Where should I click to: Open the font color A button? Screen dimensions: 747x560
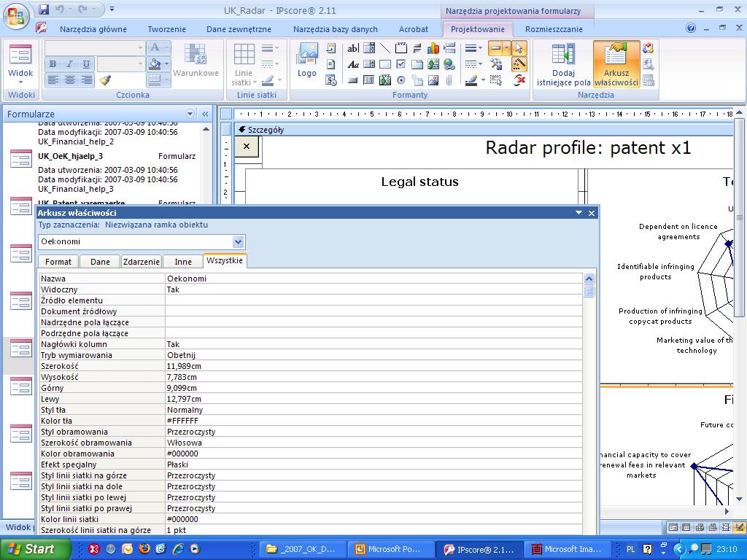(x=155, y=47)
